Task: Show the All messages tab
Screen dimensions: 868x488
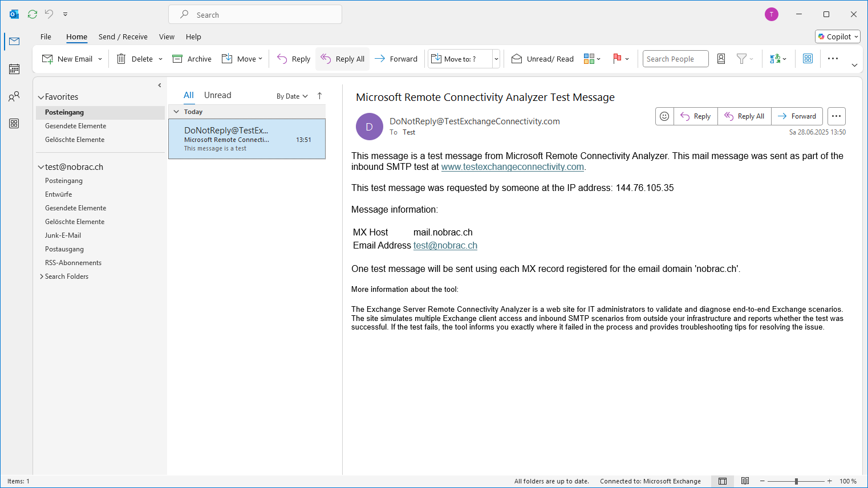Action: pyautogui.click(x=189, y=95)
